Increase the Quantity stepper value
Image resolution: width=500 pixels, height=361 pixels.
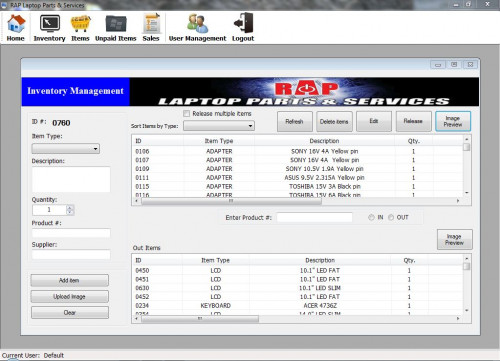(x=70, y=207)
